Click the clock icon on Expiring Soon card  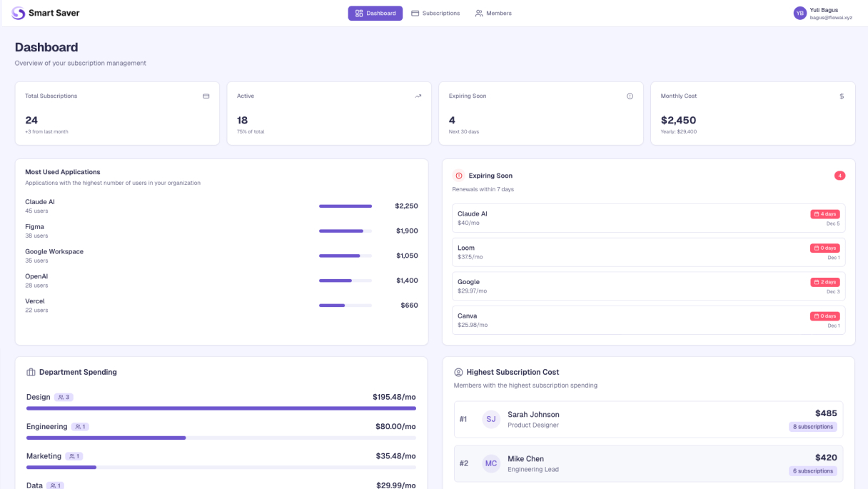pyautogui.click(x=630, y=96)
